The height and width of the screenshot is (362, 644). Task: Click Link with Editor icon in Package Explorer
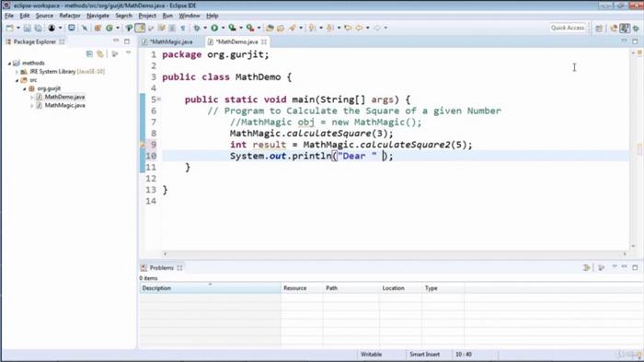[x=99, y=54]
